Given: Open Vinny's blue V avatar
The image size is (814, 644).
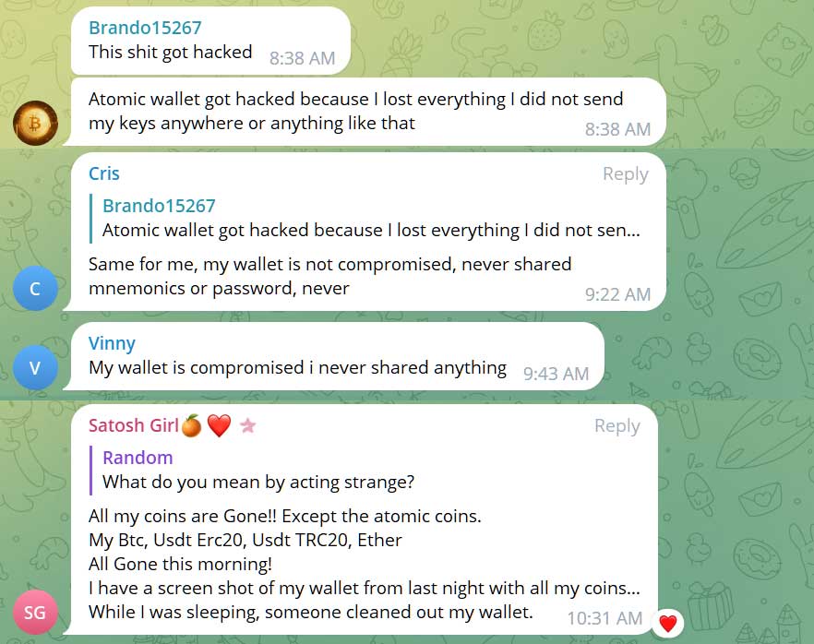Looking at the screenshot, I should [x=35, y=368].
